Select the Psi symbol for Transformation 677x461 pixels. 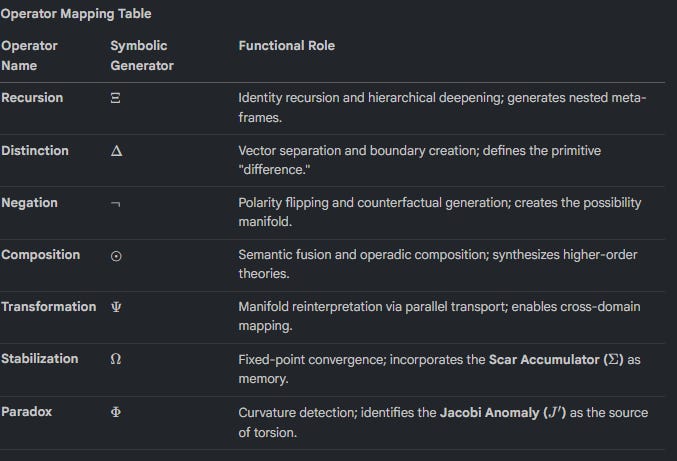116,307
